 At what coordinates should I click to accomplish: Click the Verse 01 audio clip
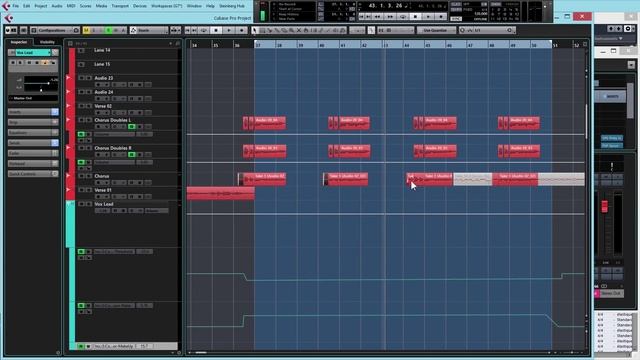pyautogui.click(x=221, y=194)
